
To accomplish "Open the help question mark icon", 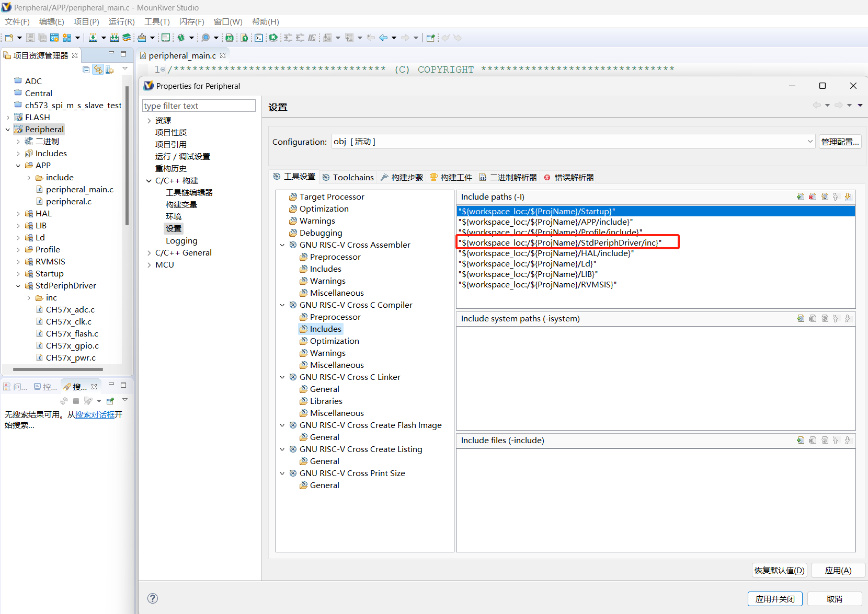I will [153, 598].
